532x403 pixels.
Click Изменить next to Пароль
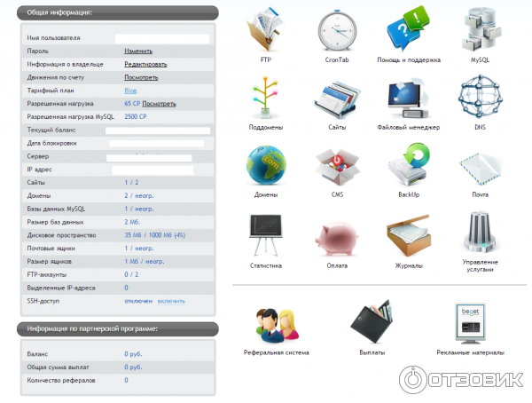coord(138,51)
